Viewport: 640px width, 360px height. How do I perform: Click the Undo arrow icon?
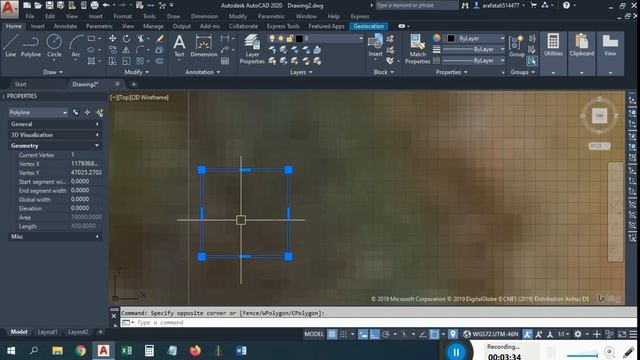[x=107, y=5]
